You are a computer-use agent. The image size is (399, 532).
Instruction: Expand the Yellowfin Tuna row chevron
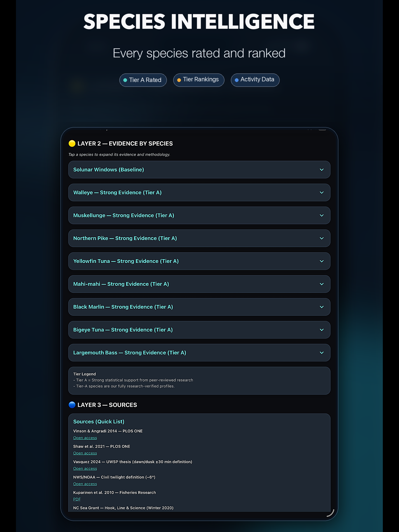click(321, 261)
